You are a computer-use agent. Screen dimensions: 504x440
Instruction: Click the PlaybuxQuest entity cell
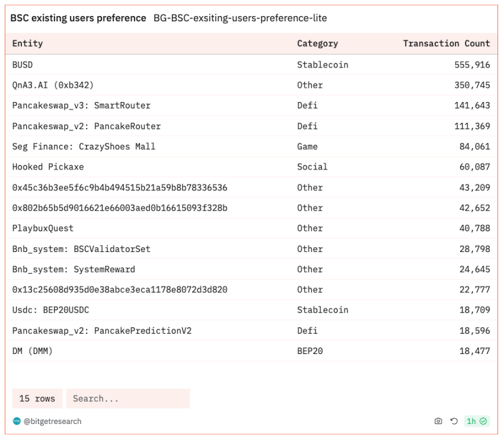[43, 228]
